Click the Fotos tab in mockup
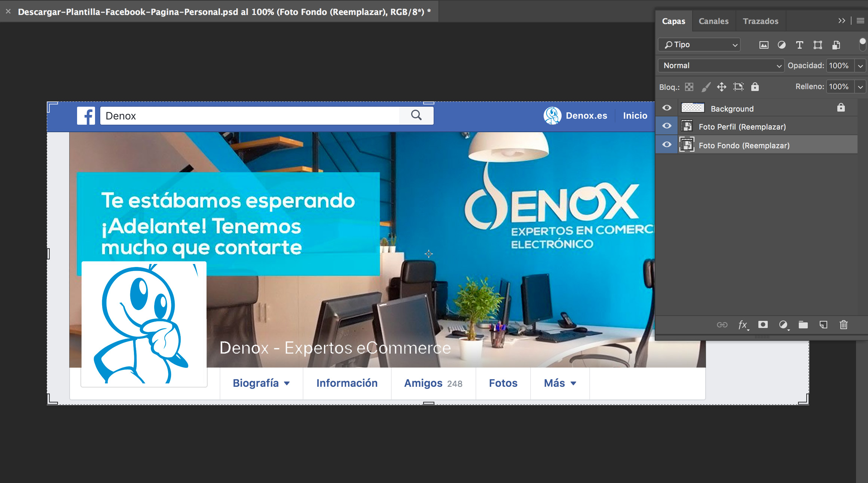The height and width of the screenshot is (483, 868). 503,383
